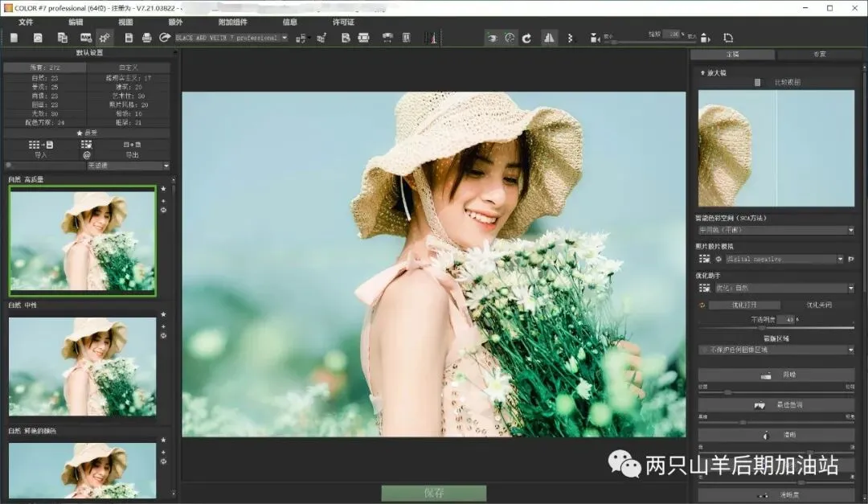Image resolution: width=868 pixels, height=504 pixels.
Task: Click the export arrow icon next to plugin dropdown
Action: pyautogui.click(x=165, y=38)
